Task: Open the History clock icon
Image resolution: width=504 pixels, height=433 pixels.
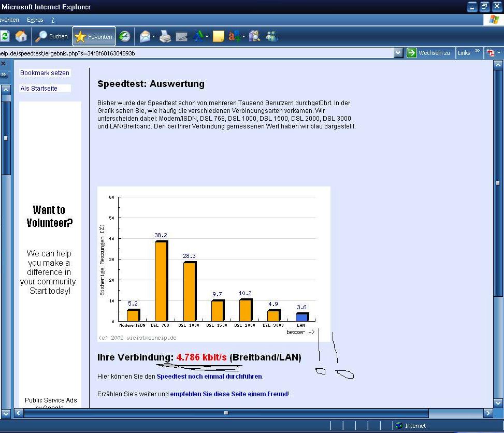Action: pyautogui.click(x=125, y=36)
